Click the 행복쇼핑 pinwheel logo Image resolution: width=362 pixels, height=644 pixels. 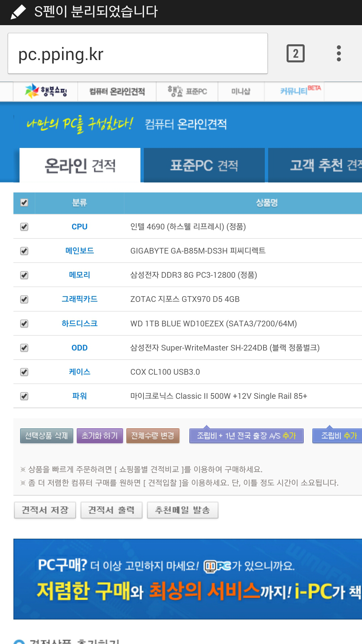46,91
